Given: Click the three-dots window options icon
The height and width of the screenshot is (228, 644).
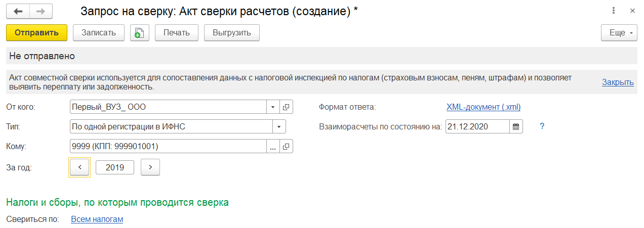Looking at the screenshot, I should coord(613,11).
